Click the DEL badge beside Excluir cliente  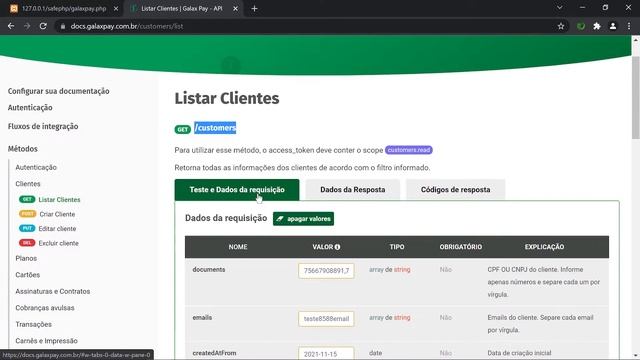pos(27,243)
